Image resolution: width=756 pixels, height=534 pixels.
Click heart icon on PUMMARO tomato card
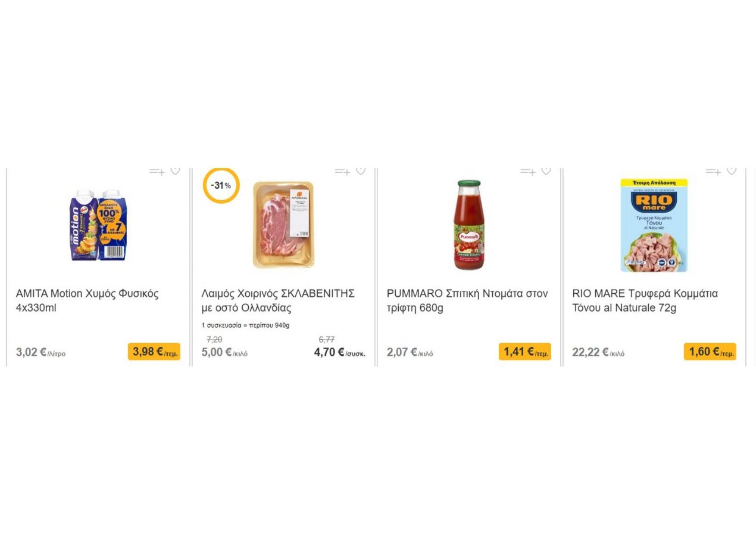point(546,171)
